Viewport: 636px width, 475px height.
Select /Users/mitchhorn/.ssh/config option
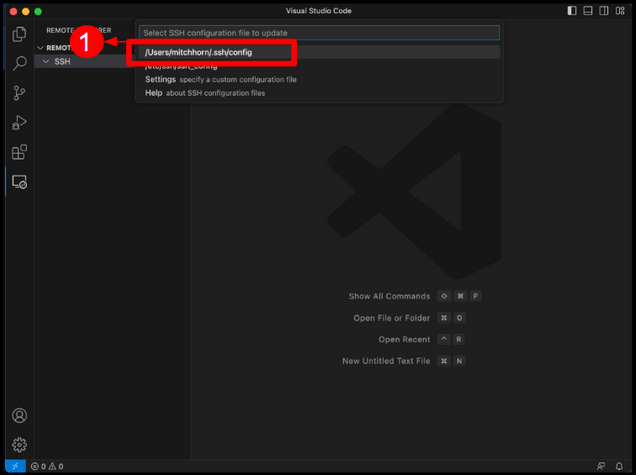click(319, 52)
